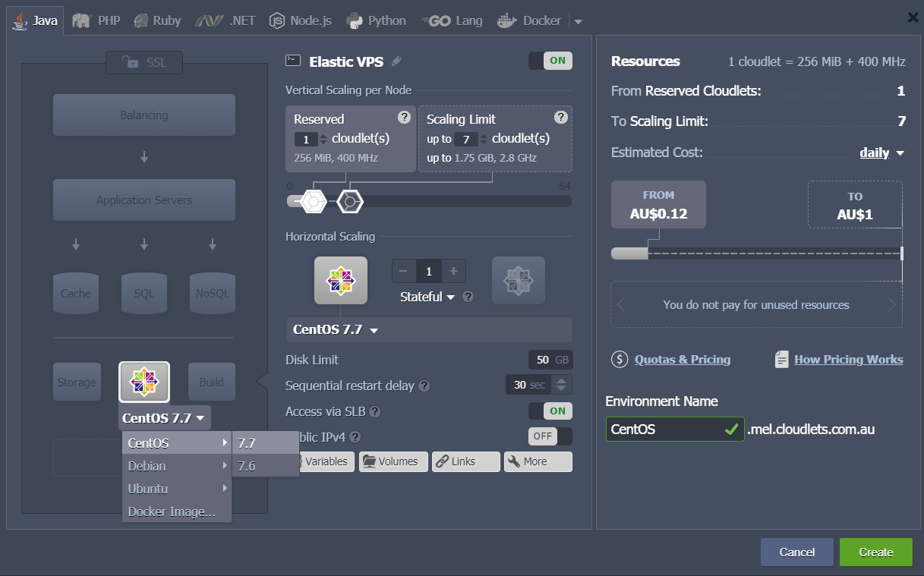Image resolution: width=924 pixels, height=576 pixels.
Task: Choose Debian from the OS menu
Action: pos(177,466)
